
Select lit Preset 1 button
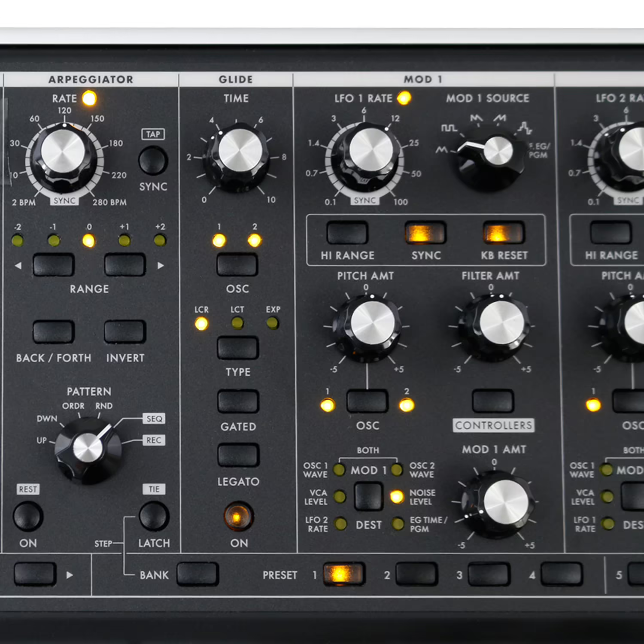click(343, 574)
